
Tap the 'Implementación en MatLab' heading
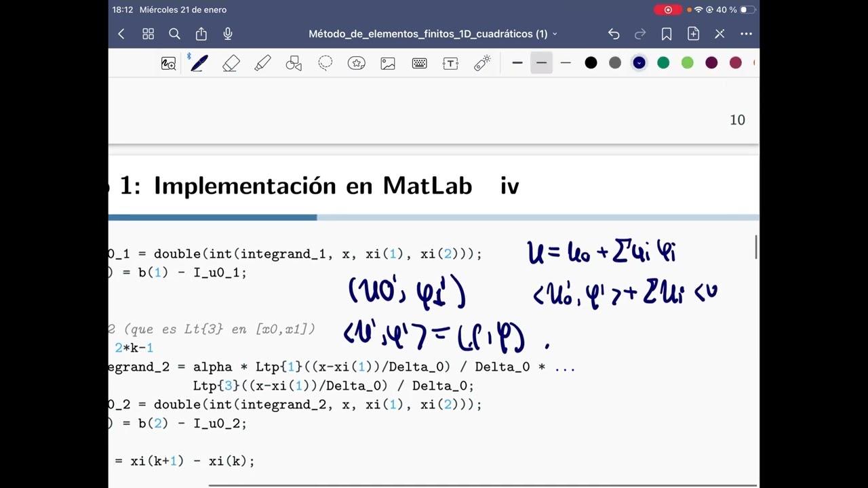click(313, 185)
